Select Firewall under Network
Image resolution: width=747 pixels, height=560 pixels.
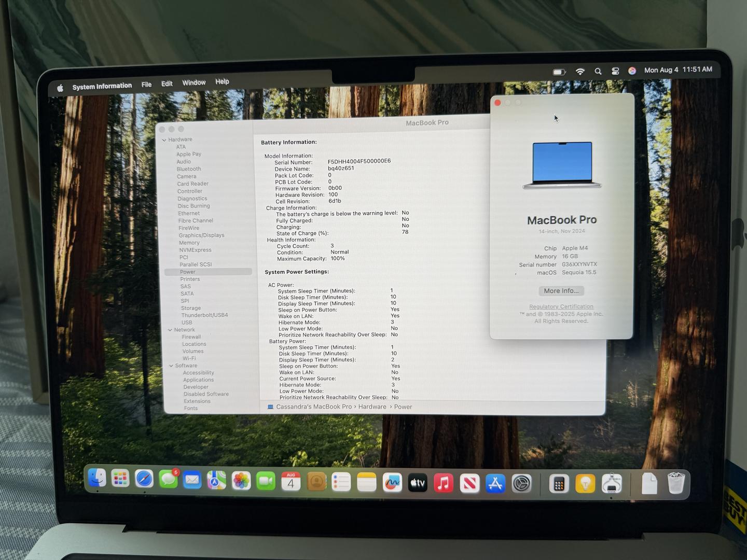click(191, 337)
